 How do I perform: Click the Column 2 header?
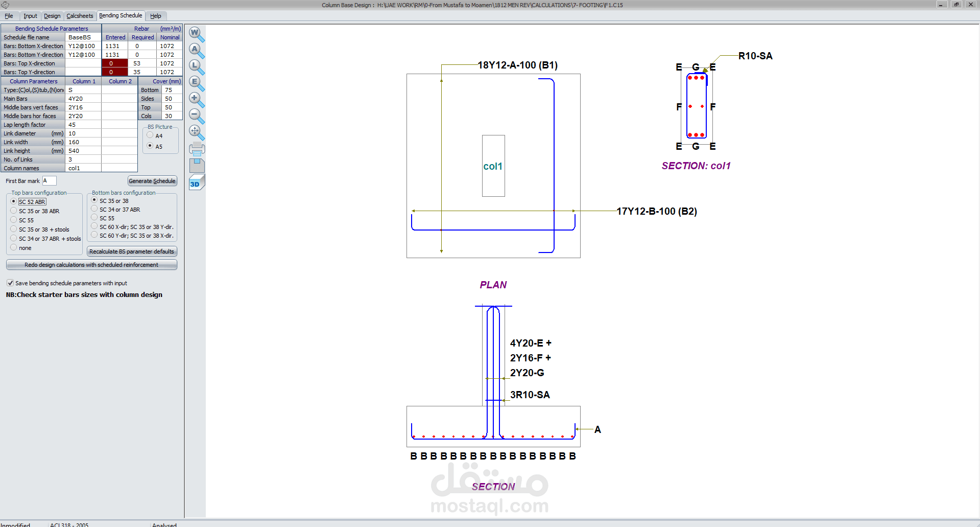coord(120,81)
